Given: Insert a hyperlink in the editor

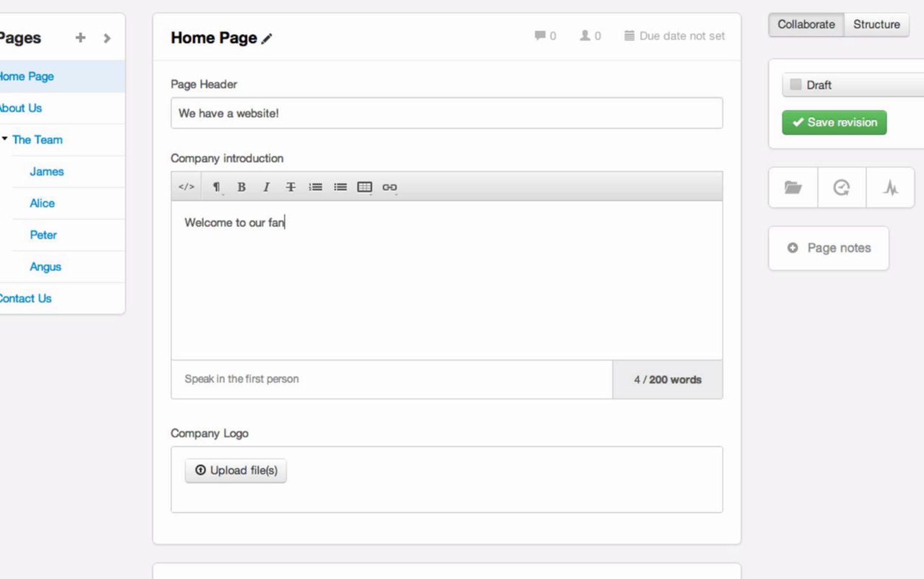Looking at the screenshot, I should coord(390,187).
